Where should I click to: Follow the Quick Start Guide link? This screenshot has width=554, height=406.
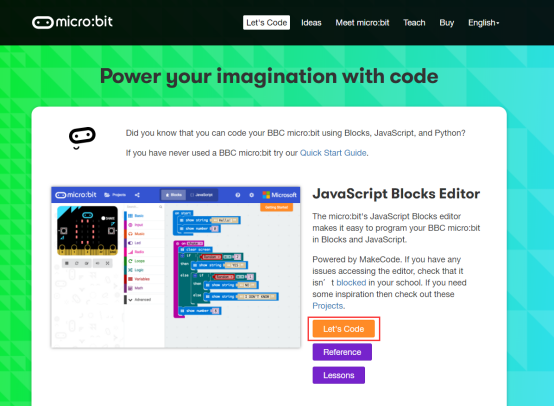click(x=333, y=153)
